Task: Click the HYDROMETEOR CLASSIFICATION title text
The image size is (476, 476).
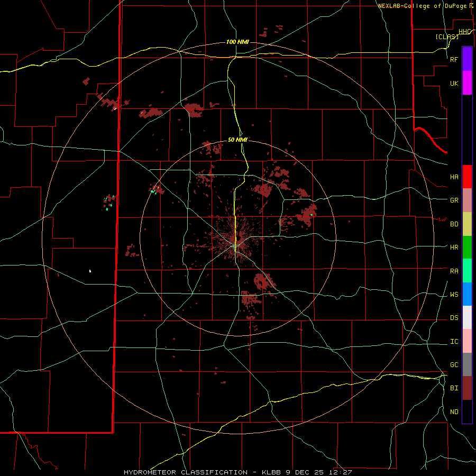Action: 186,472
